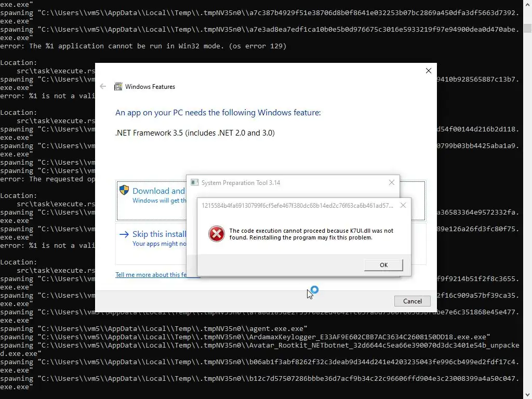The height and width of the screenshot is (399, 532).
Task: Click the blue arrow beside Skip this install
Action: 124,234
